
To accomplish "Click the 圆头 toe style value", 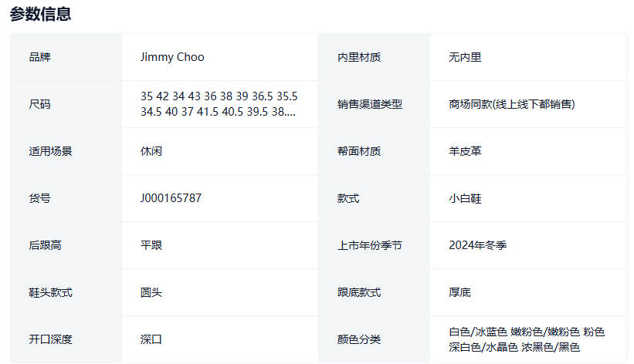I will 151,292.
